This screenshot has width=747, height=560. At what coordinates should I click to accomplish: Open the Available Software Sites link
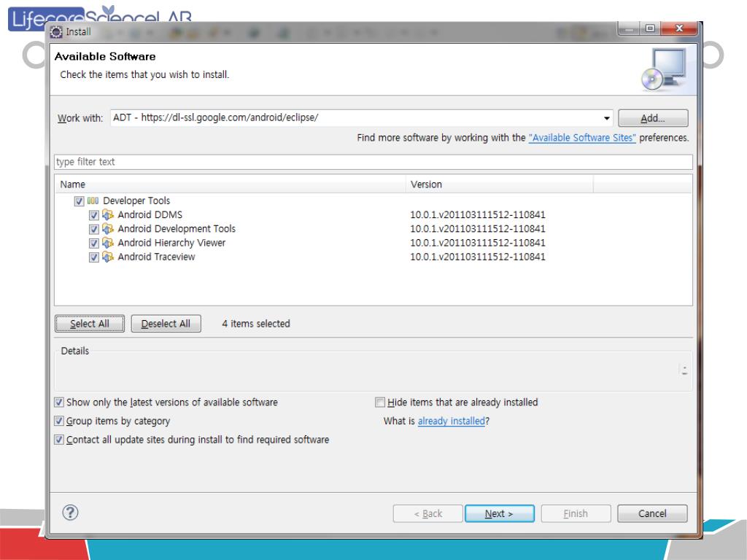pos(582,138)
